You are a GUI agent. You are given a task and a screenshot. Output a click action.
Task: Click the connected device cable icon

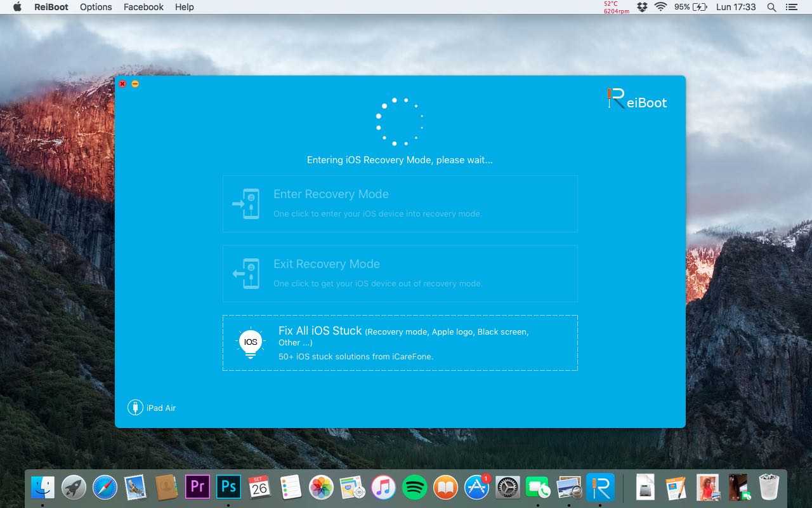point(135,408)
